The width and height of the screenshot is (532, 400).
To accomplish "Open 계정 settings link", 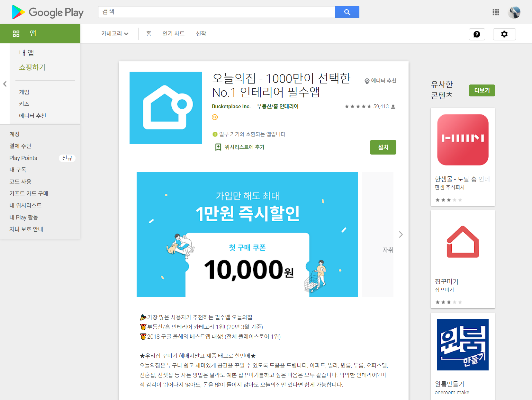I will (x=14, y=134).
